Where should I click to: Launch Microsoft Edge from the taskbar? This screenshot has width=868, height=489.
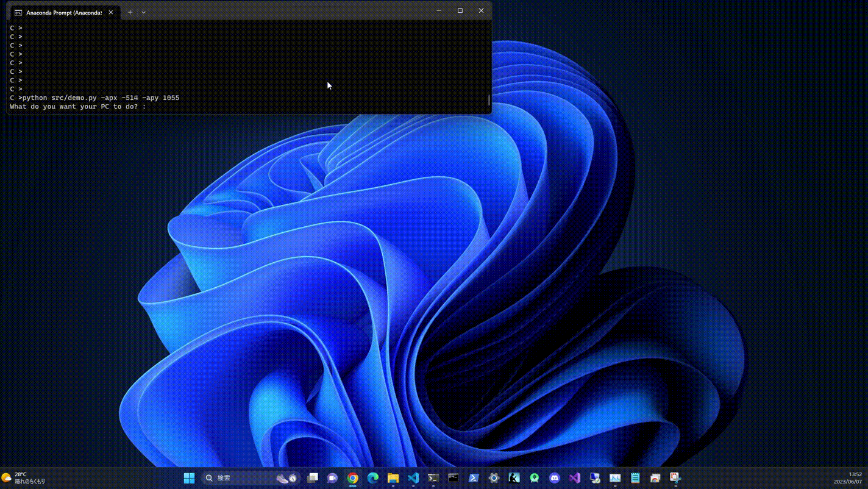click(x=373, y=478)
